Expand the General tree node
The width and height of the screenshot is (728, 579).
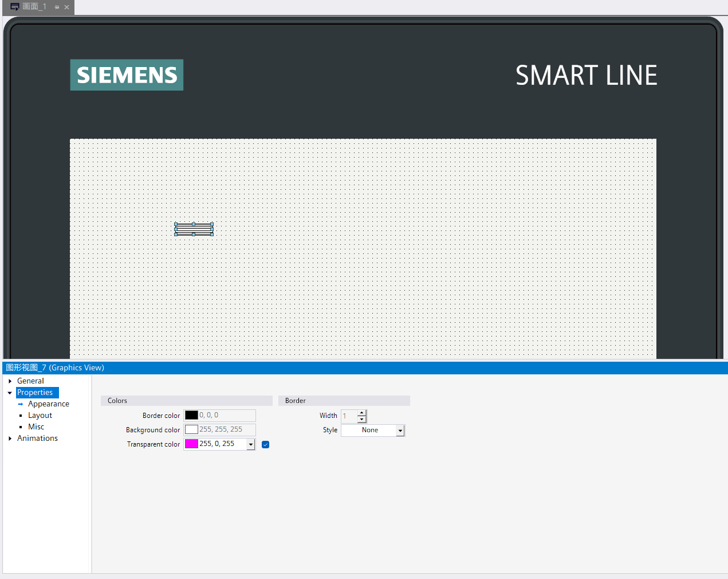tap(10, 381)
